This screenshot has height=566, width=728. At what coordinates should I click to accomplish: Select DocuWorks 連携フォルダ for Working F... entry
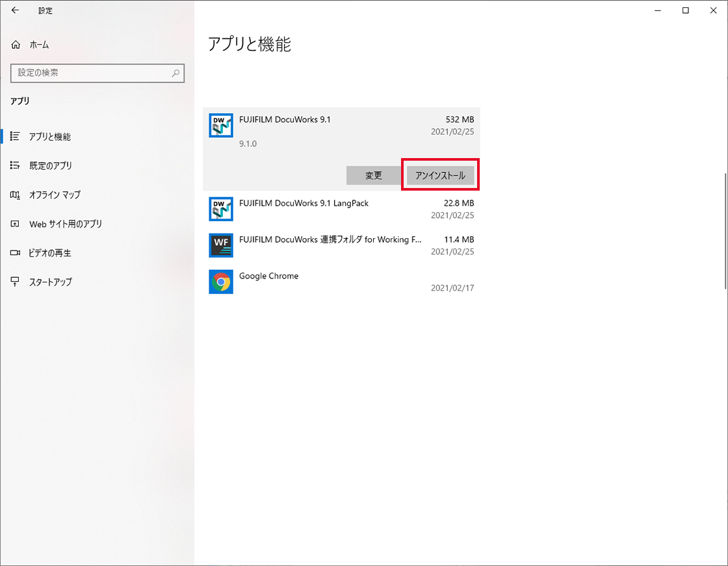(x=342, y=245)
